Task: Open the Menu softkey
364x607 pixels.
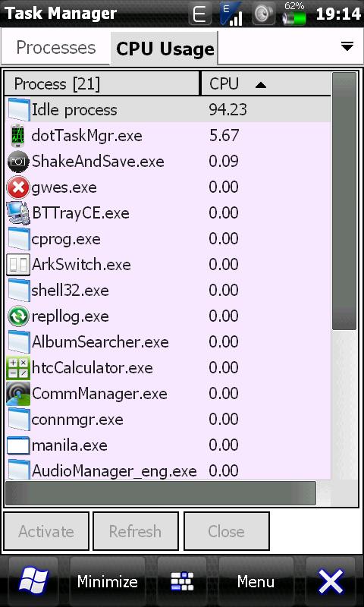Action: (x=256, y=581)
